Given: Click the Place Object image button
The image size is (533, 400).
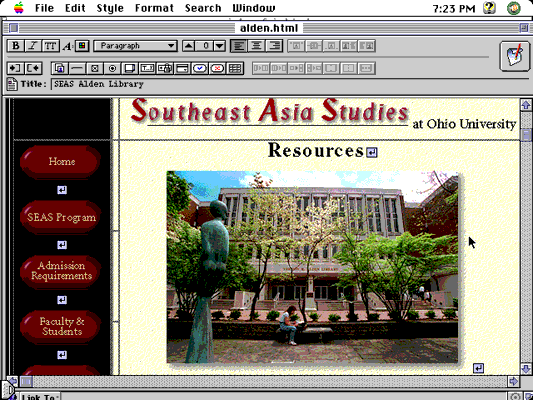Looking at the screenshot, I should tap(59, 68).
